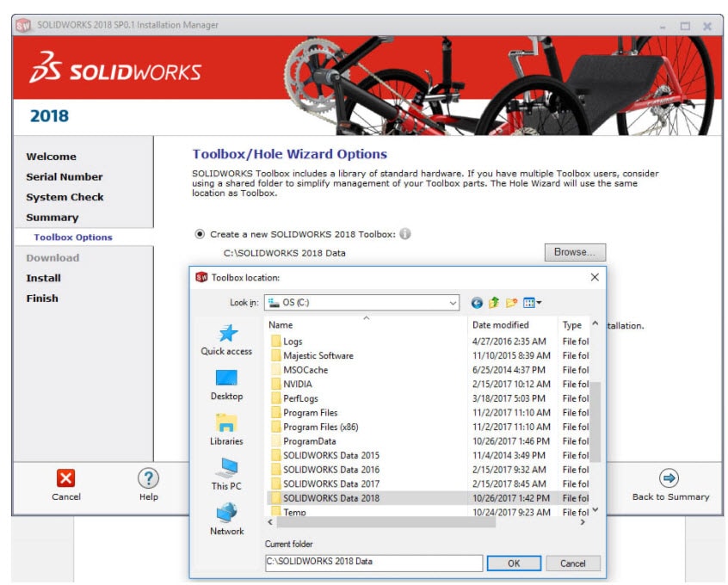The height and width of the screenshot is (585, 728).
Task: Select the Temp folder row
Action: click(429, 512)
